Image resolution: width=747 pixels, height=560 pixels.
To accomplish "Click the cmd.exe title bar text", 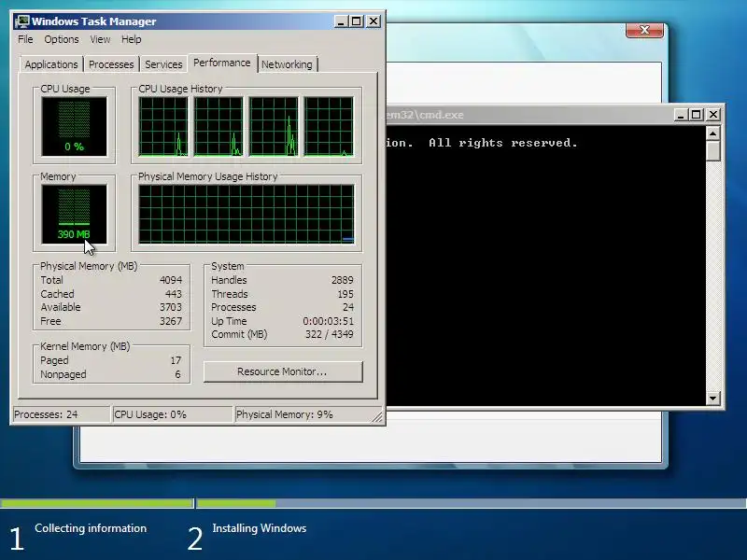I will [x=425, y=115].
